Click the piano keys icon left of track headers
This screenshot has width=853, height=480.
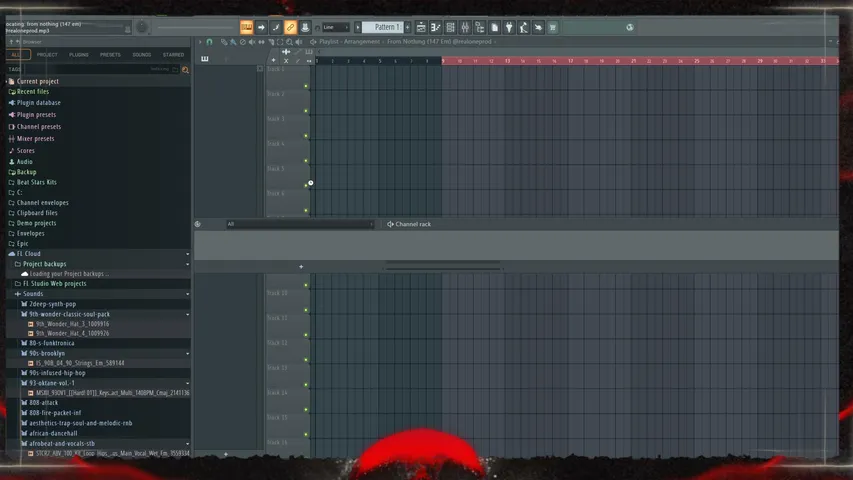[x=205, y=59]
